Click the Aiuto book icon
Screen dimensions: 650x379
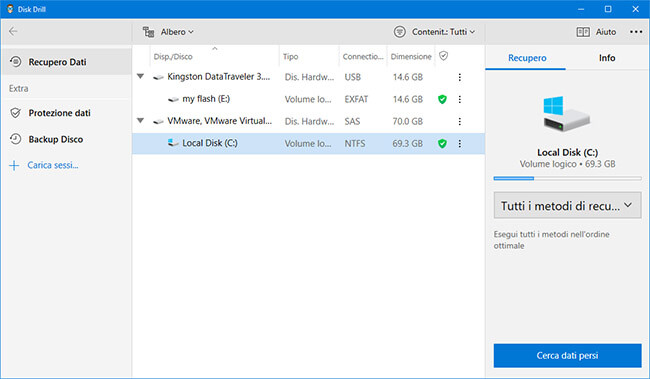(583, 32)
